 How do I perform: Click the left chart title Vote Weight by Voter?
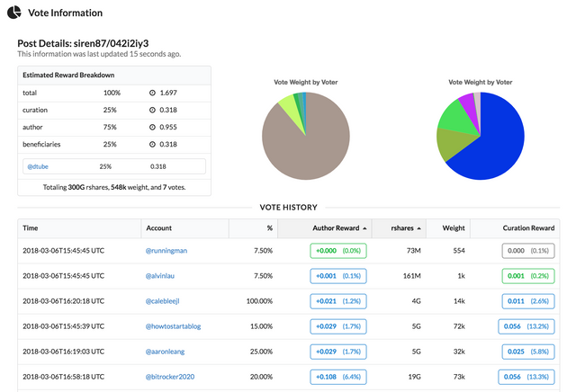point(306,82)
